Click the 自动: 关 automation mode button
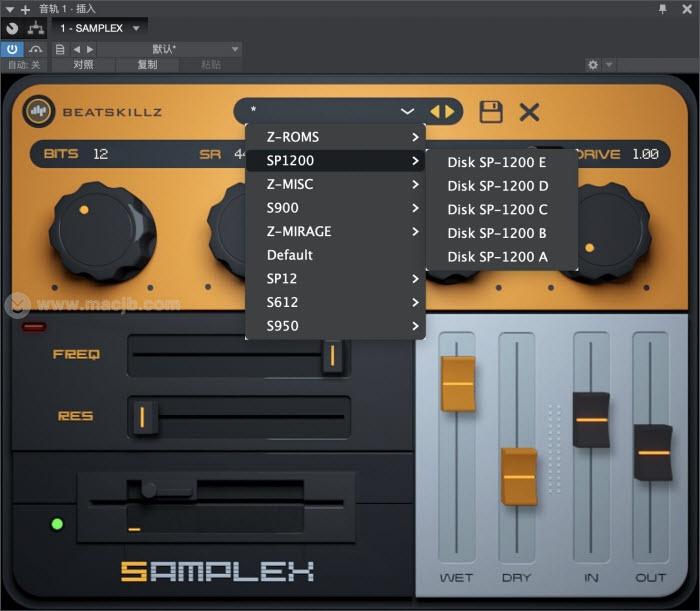The width and height of the screenshot is (700, 611). tap(24, 65)
